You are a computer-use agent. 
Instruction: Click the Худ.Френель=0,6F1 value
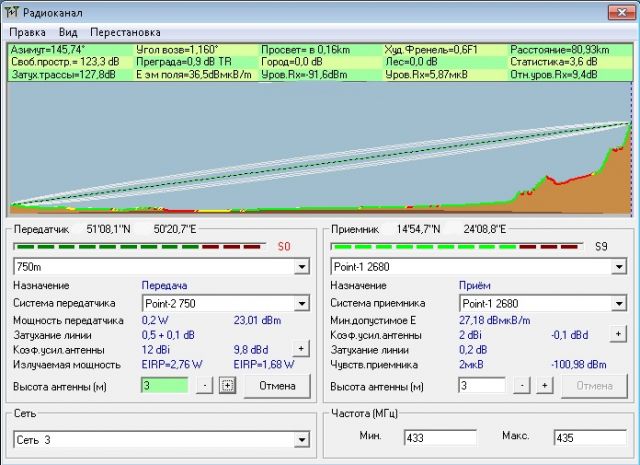click(x=431, y=50)
